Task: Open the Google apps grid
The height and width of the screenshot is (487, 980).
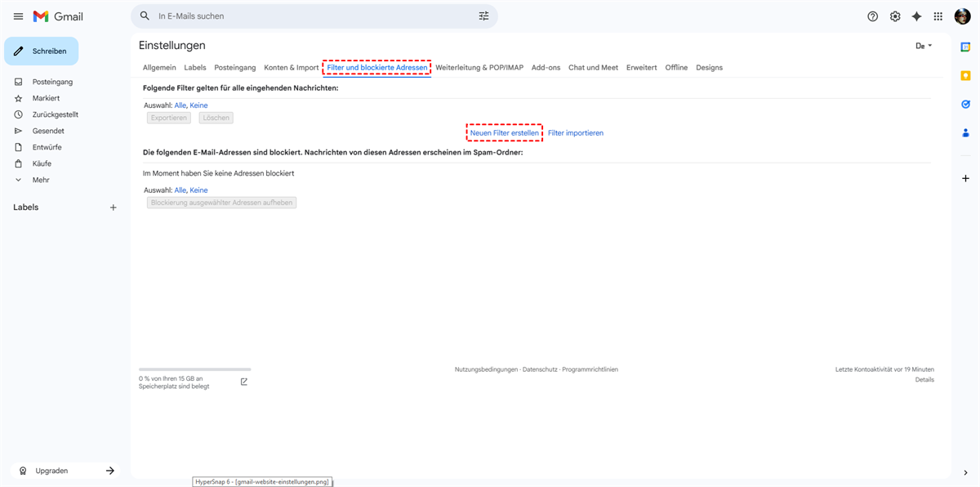Action: [x=938, y=16]
